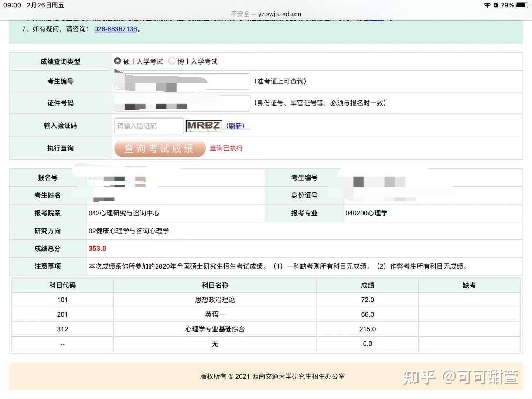532x399 pixels.
Task: Click the 注意事项 label
Action: 48,266
